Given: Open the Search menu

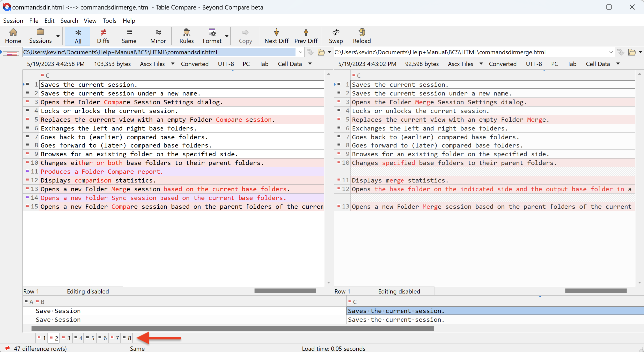Looking at the screenshot, I should click(69, 21).
